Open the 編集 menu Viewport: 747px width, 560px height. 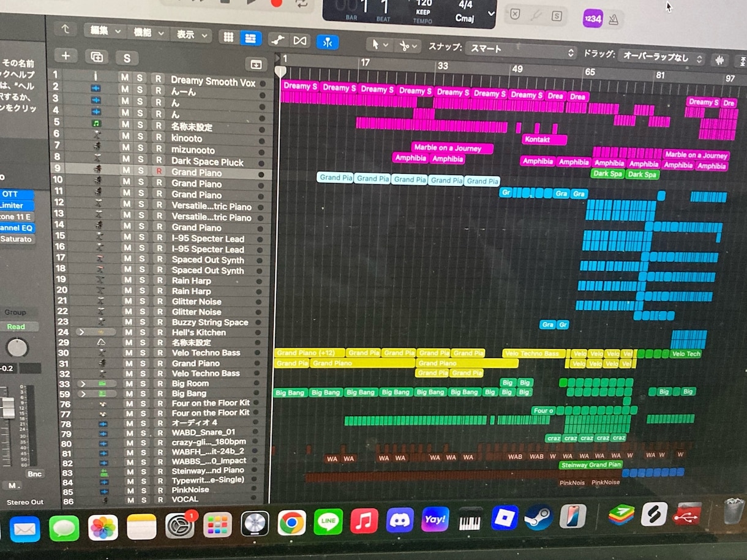click(106, 31)
